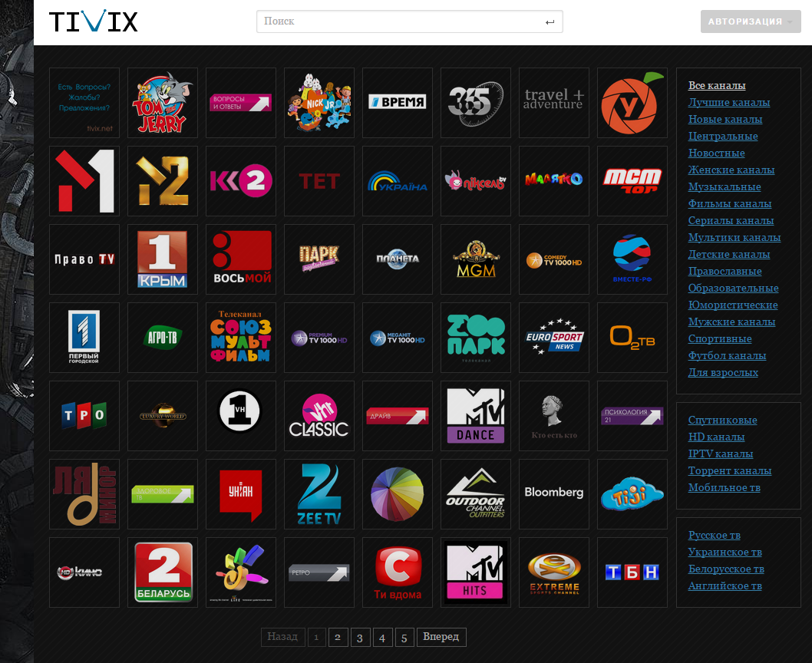Click the Вперед next page button
This screenshot has height=663, width=812.
441,637
